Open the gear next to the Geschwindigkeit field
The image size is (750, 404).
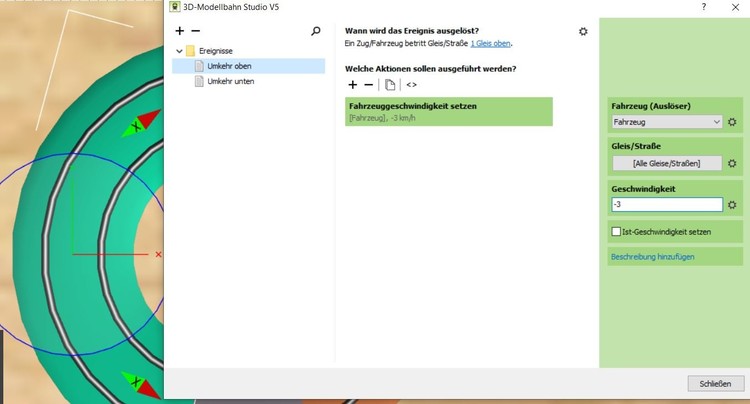point(732,205)
